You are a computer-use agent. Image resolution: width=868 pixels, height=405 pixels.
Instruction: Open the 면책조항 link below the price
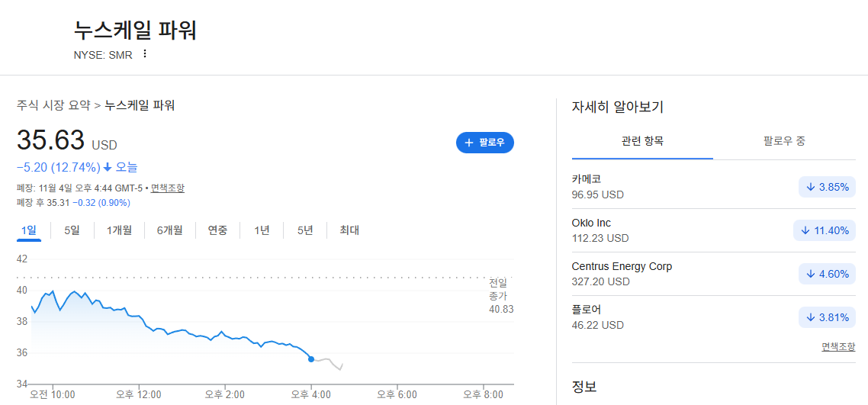click(168, 188)
